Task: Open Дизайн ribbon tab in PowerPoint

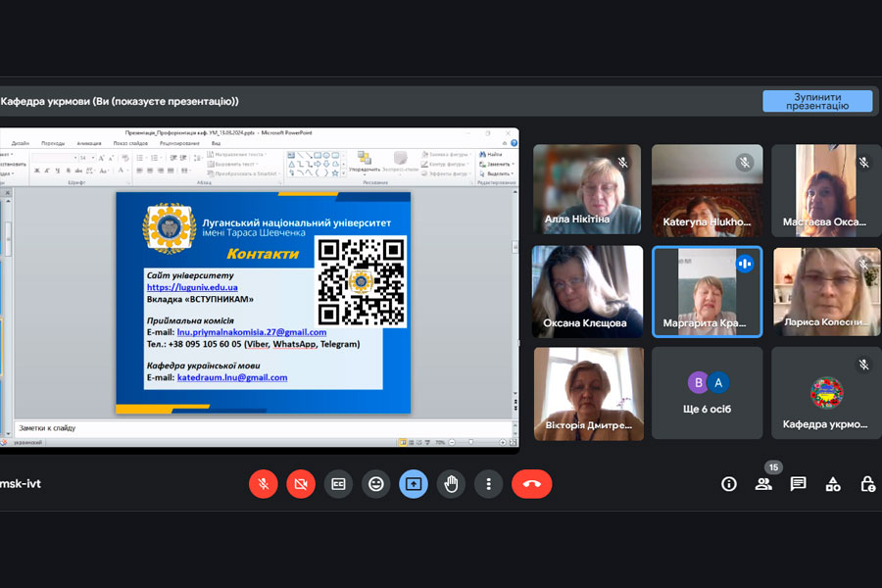Action: pyautogui.click(x=21, y=143)
